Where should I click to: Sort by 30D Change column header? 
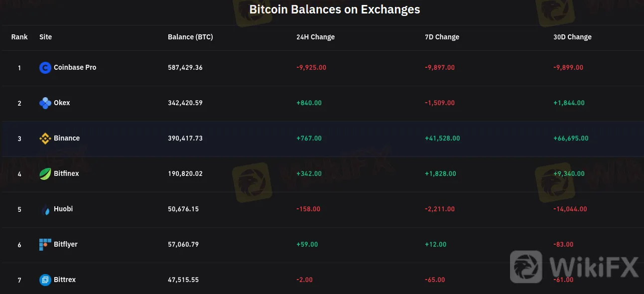(572, 37)
